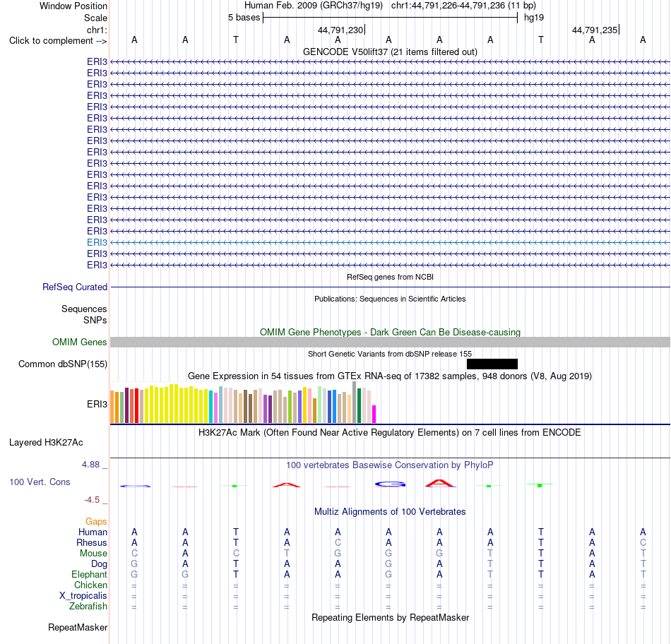Open the 'RefSeq genes from NCBI' title
This screenshot has height=644, width=671.
coord(390,277)
